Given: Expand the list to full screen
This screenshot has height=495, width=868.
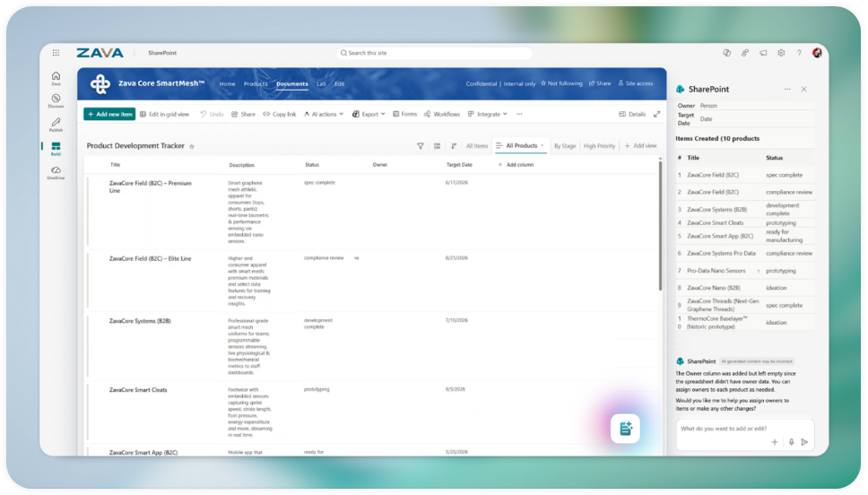Looking at the screenshot, I should click(656, 114).
